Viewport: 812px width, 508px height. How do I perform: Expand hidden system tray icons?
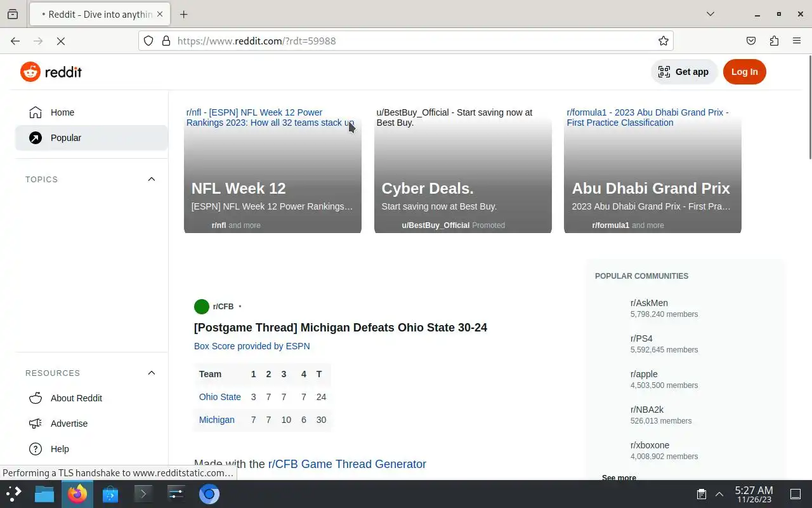coord(719,494)
